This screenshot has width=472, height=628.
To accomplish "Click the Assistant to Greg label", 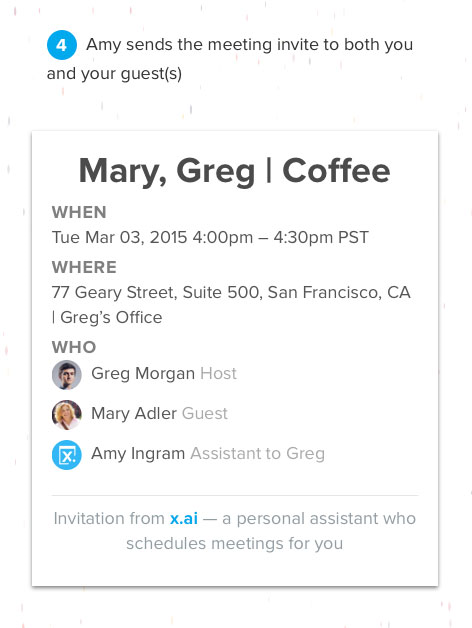I will coord(258,454).
